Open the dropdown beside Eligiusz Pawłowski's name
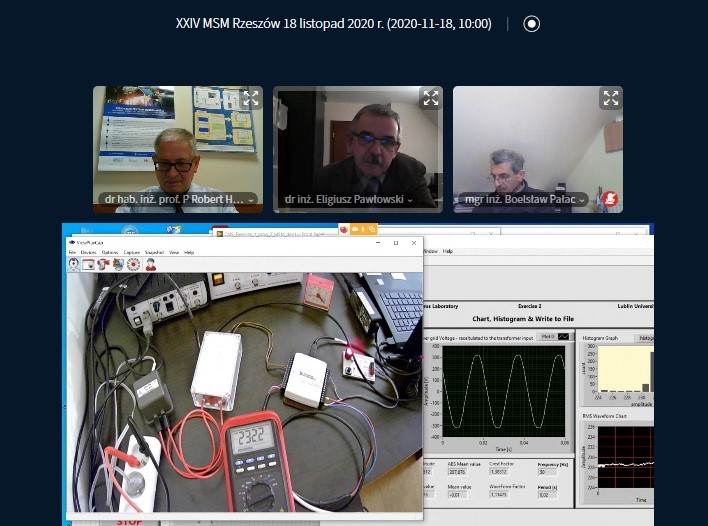Viewport: 708px width, 526px height. pos(410,200)
